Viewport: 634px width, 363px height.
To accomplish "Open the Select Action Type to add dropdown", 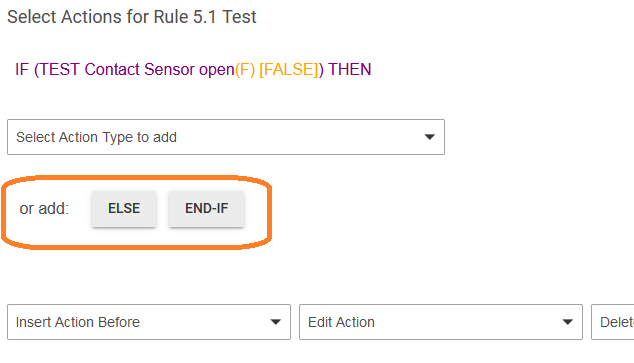I will [226, 137].
